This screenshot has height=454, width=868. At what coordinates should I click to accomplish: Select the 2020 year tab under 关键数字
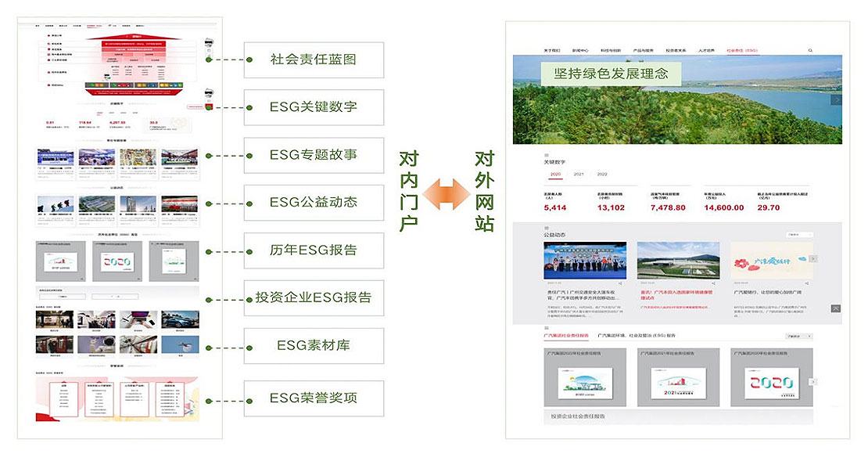coord(555,175)
